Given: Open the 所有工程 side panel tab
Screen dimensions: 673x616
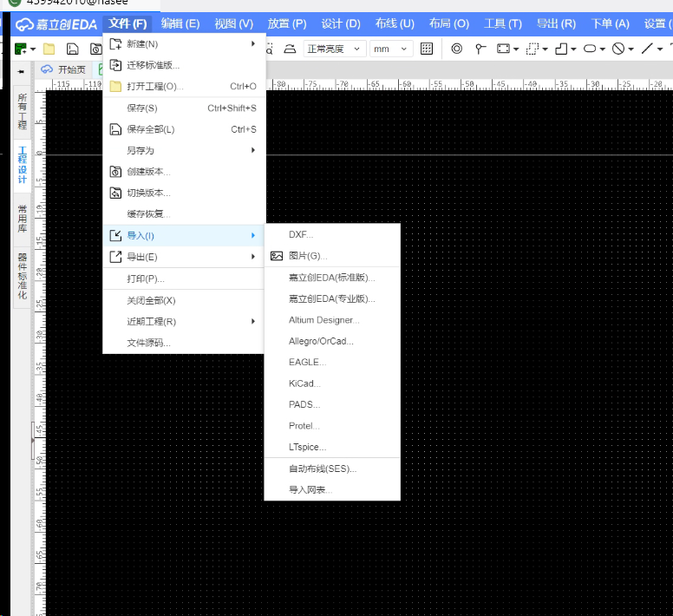Looking at the screenshot, I should 23,111.
